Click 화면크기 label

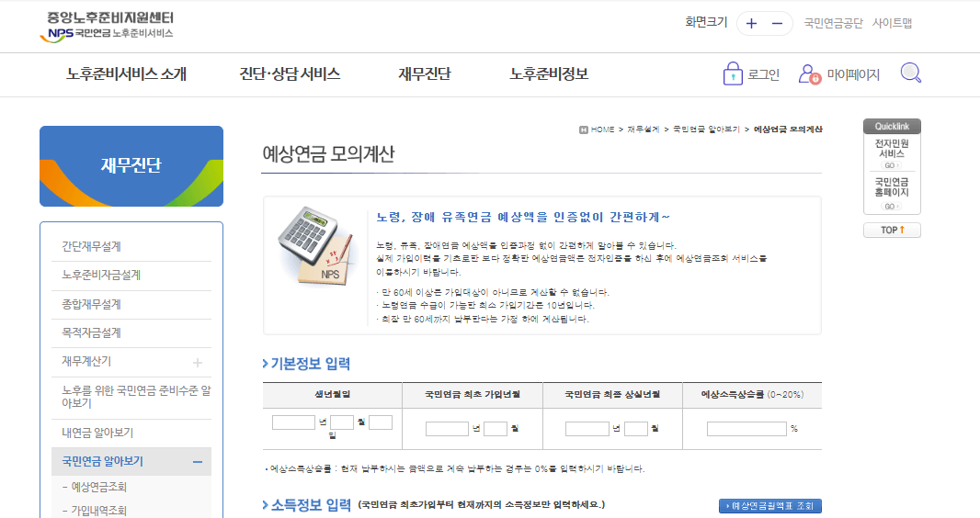click(x=706, y=22)
